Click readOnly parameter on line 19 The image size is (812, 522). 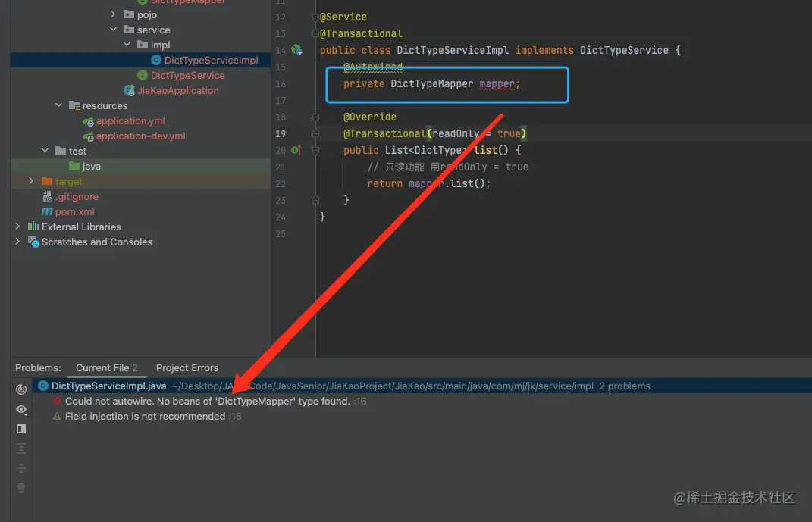456,133
